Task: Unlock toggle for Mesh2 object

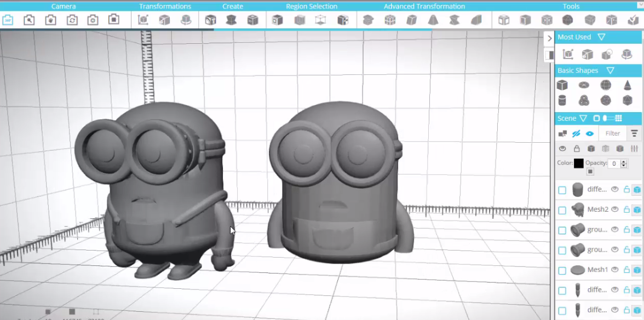Action: [x=626, y=209]
